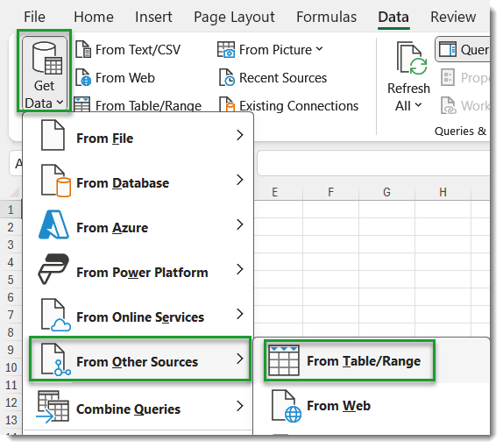Select column G header

click(386, 192)
